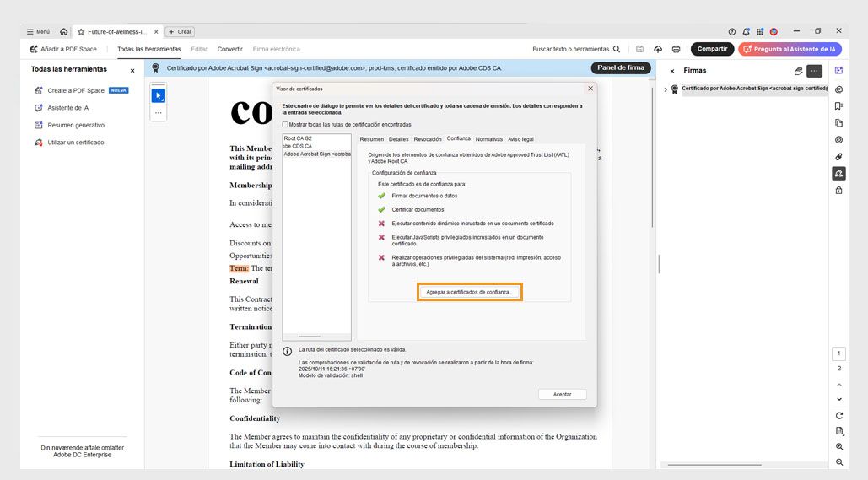Screen dimensions: 868x480
Task: Open the apps grid icon
Action: [759, 31]
